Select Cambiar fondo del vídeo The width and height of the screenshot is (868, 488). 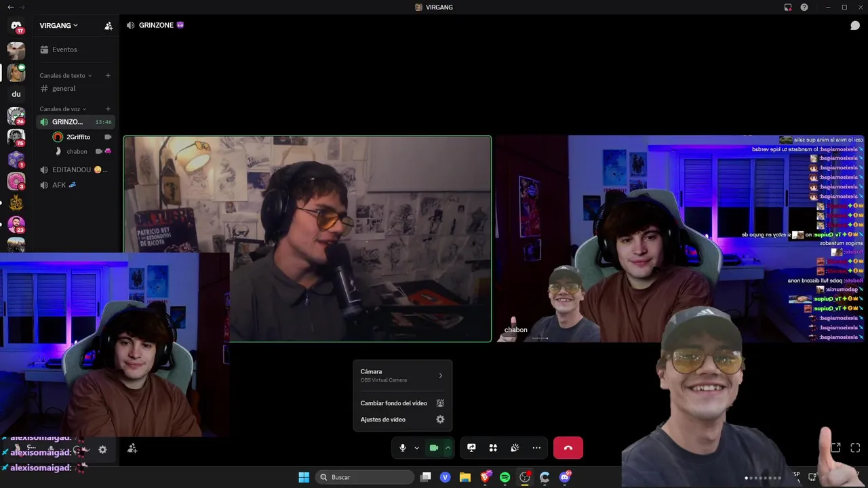402,403
